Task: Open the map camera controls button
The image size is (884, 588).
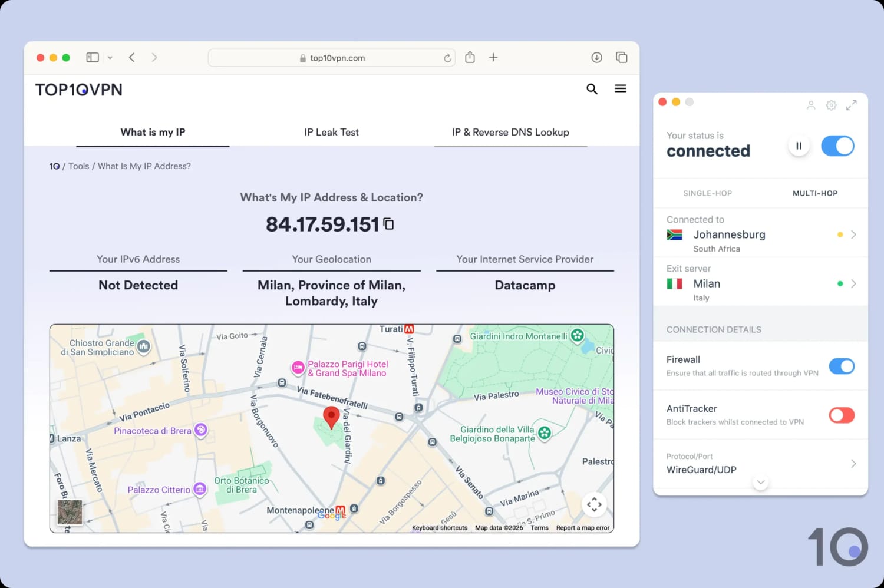Action: click(594, 504)
